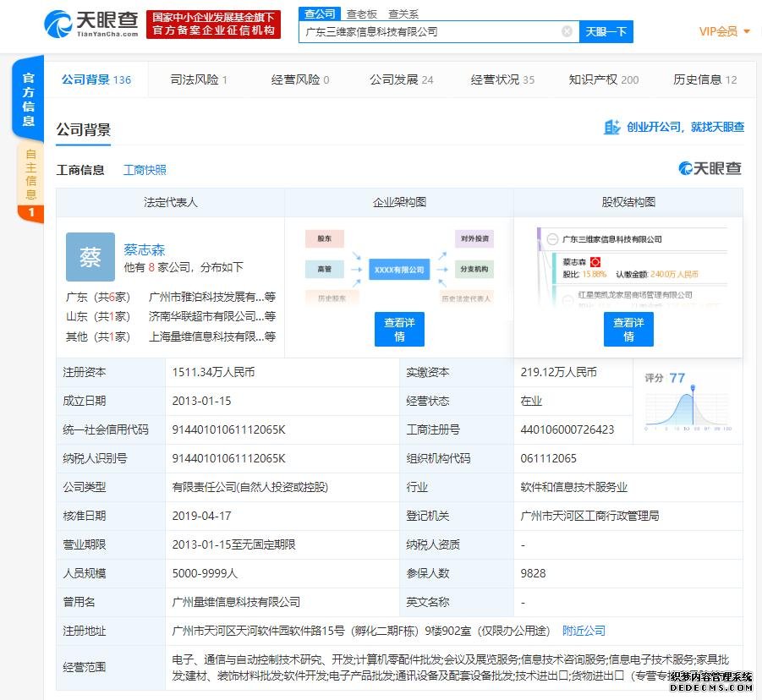Image resolution: width=762 pixels, height=700 pixels.
Task: Click the 注册资本 value 1511.34万人民币
Action: 213,372
